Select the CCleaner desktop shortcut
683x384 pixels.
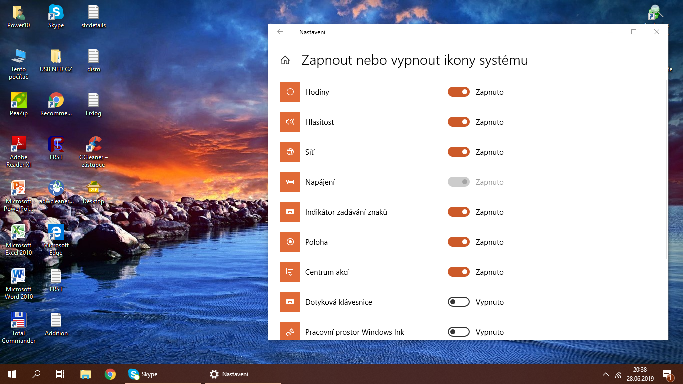[93, 152]
